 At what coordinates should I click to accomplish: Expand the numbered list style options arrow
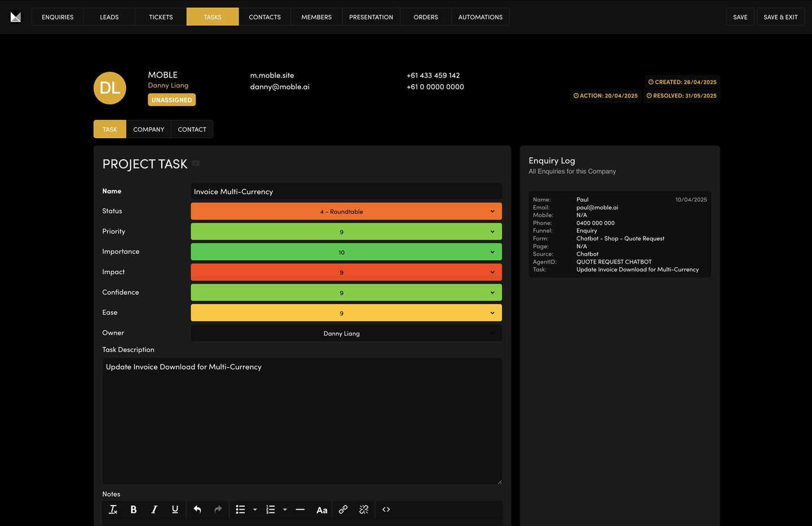pos(285,510)
